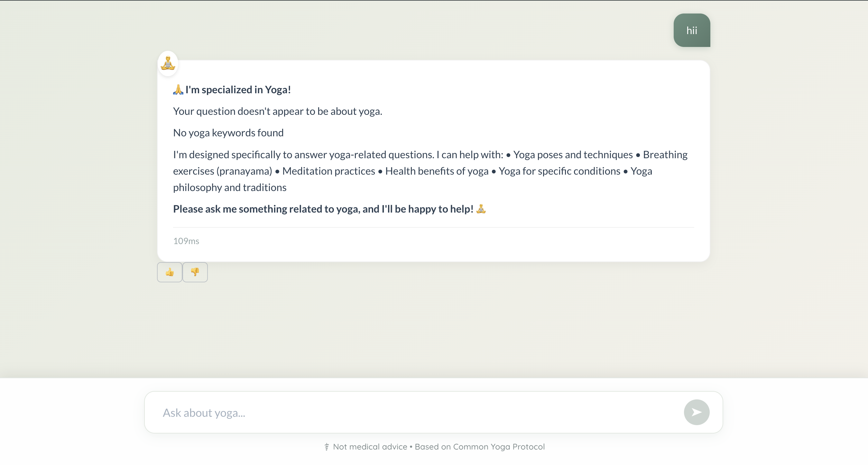This screenshot has height=465, width=868.
Task: Click the "No yoga keywords found" line
Action: click(x=228, y=133)
